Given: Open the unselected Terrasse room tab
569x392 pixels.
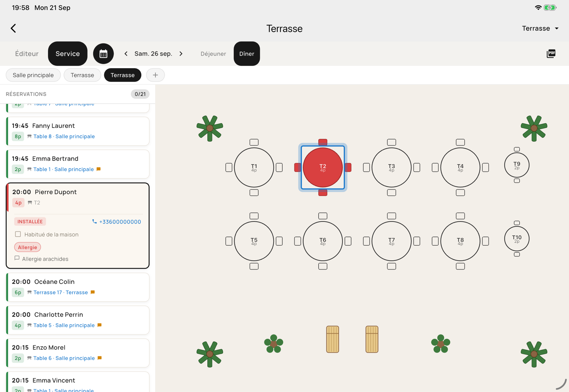Looking at the screenshot, I should (x=82, y=75).
